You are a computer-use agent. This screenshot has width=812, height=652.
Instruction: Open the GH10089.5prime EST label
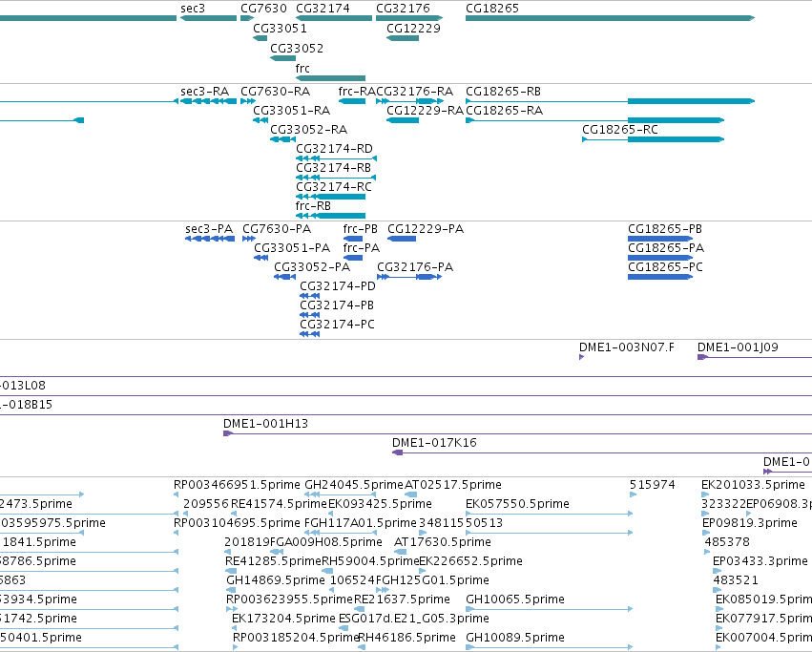515,638
